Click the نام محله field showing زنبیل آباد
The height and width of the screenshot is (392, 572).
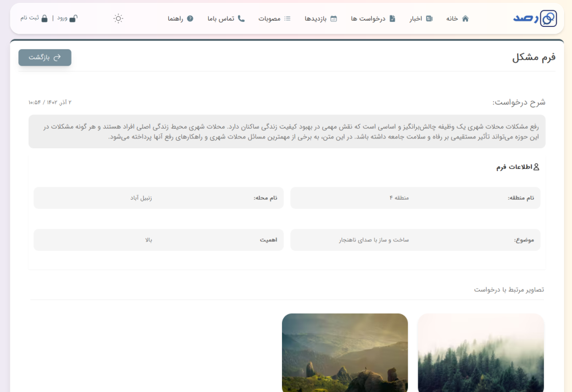158,198
